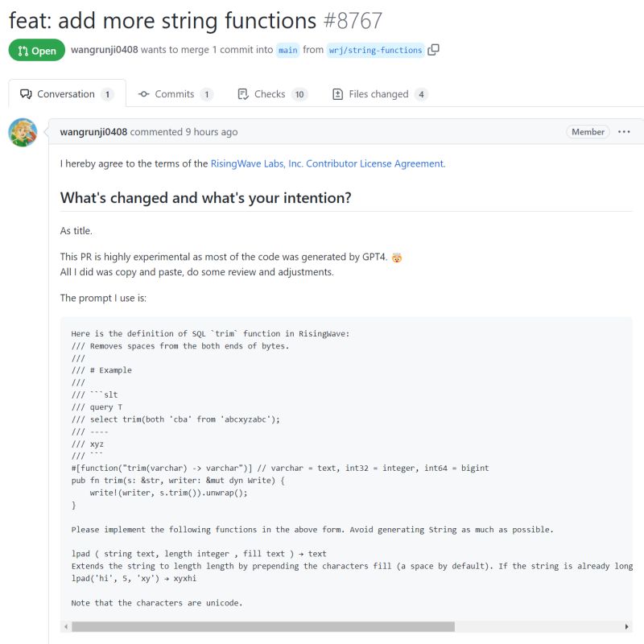Open the RisingWave Labs Contributor License Agreement link
Viewport: 644px width, 644px height.
(328, 163)
